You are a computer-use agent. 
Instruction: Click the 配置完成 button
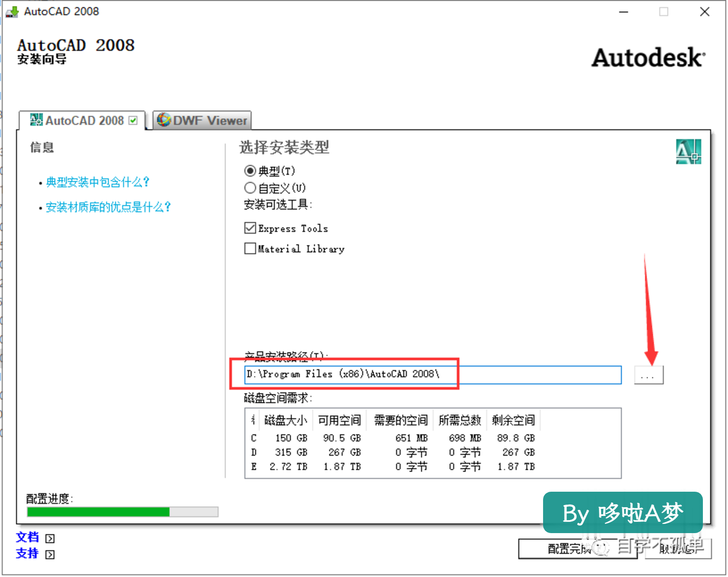point(577,549)
